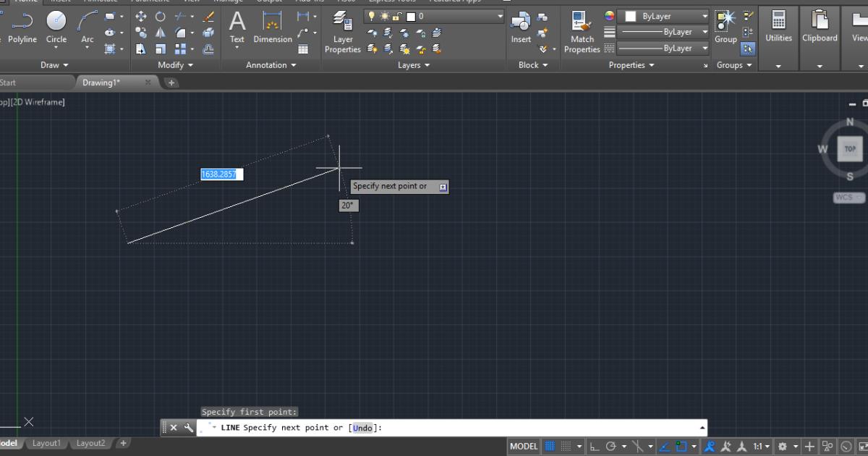Viewport: 868px width, 456px height.
Task: Toggle Ortho mode in status bar
Action: coord(594,447)
